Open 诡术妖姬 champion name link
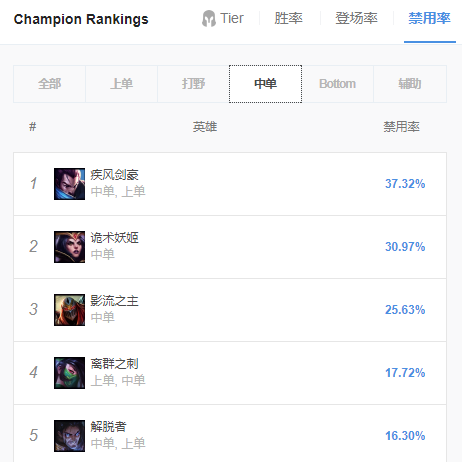Viewport: 462px width, 462px height. coord(114,238)
